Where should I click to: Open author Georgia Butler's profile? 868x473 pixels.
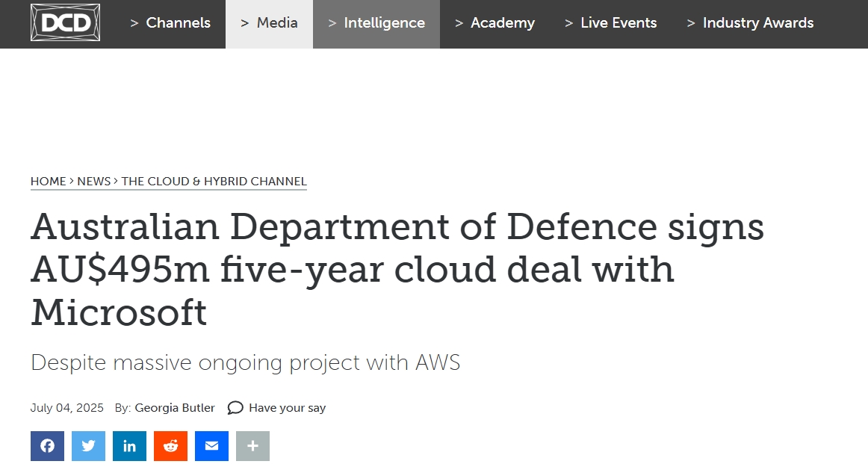coord(175,408)
